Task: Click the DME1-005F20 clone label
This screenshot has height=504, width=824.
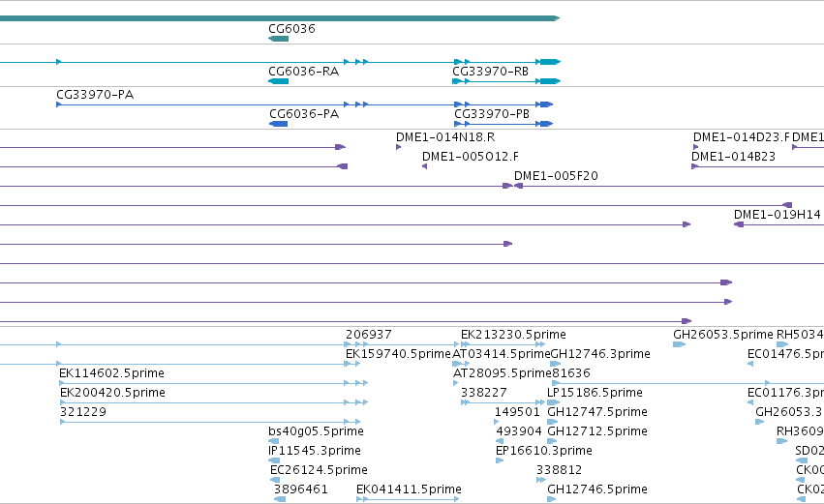Action: pos(556,176)
